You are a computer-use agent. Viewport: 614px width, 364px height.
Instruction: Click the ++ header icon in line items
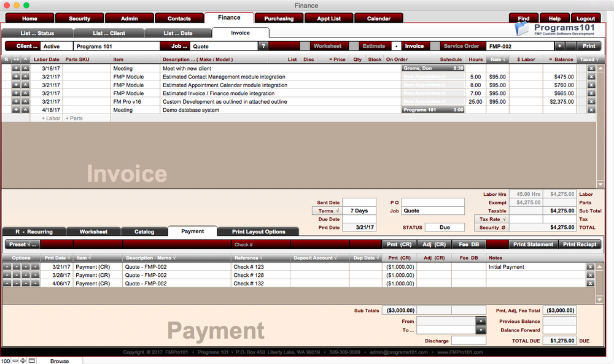tap(16, 60)
